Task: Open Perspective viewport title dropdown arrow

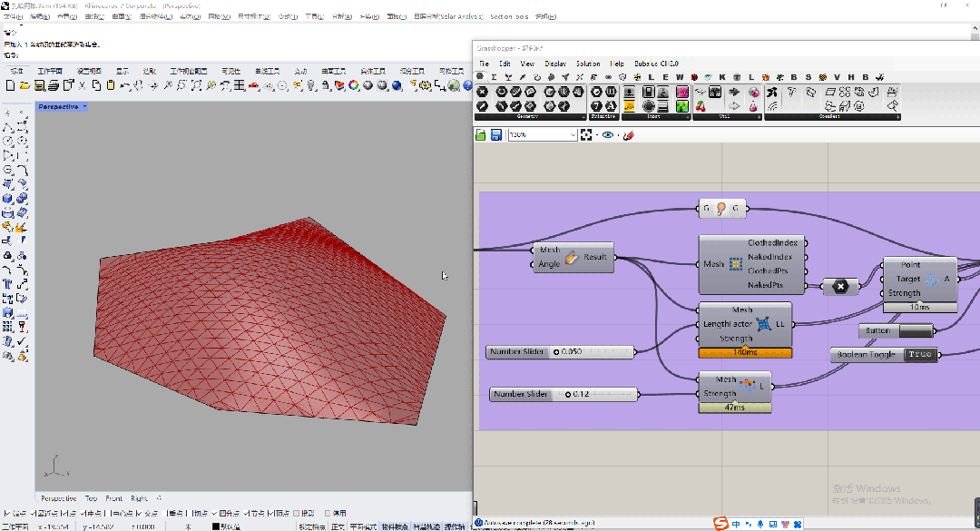Action: tap(85, 107)
